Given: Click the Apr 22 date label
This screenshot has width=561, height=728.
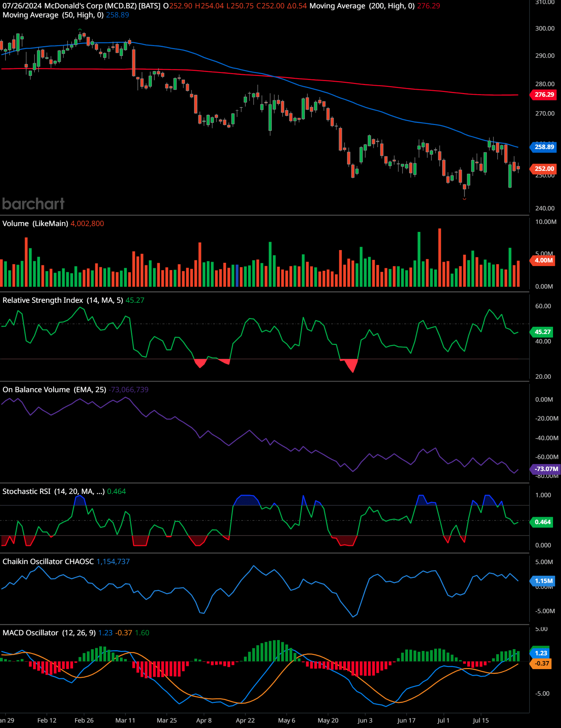Looking at the screenshot, I should click(245, 720).
